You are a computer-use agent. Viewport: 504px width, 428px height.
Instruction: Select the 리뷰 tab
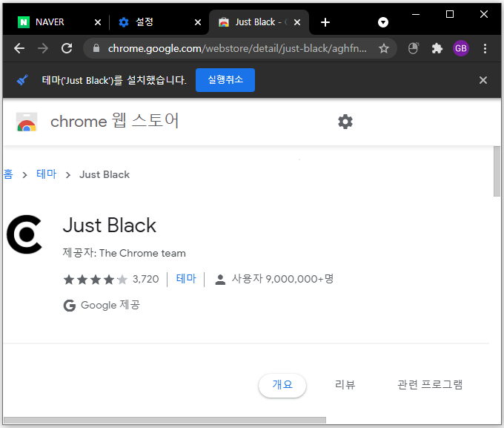(345, 385)
